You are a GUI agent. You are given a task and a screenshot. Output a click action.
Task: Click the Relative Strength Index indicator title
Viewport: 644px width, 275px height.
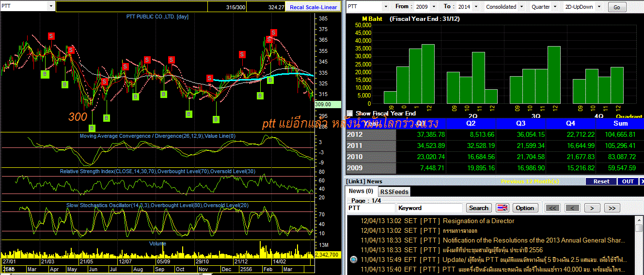tap(157, 172)
